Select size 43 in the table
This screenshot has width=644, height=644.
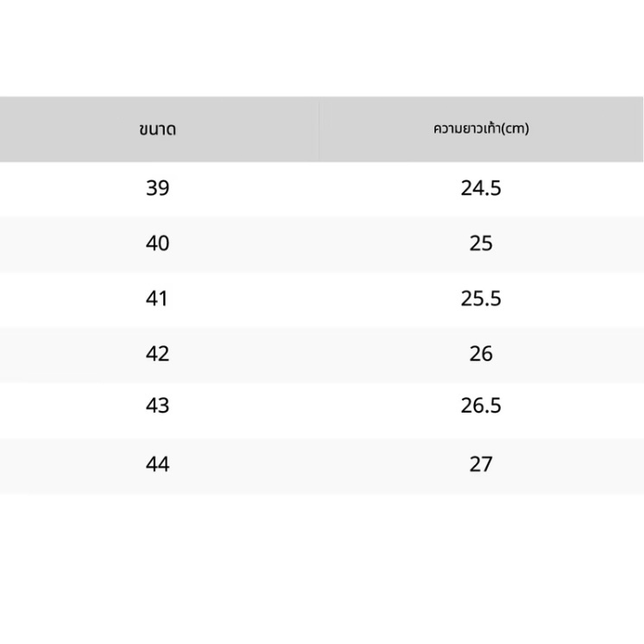click(158, 406)
